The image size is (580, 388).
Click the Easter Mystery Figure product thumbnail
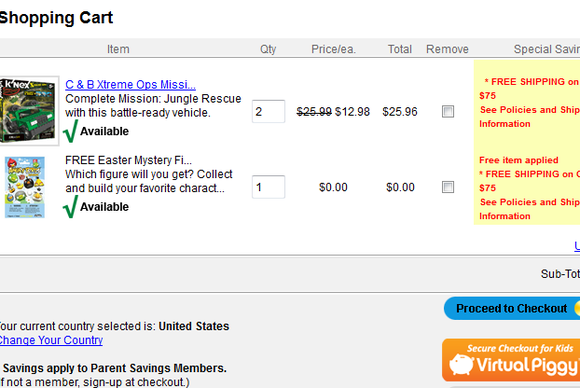coord(25,187)
